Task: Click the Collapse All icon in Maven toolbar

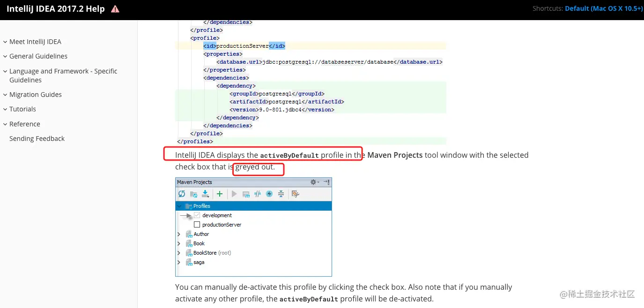Action: coord(281,194)
